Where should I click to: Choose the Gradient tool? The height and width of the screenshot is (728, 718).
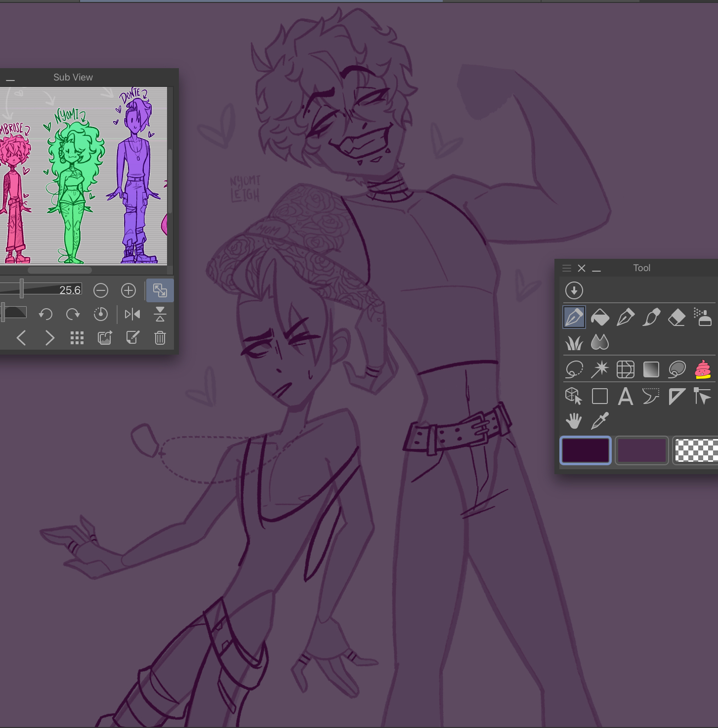pos(651,369)
